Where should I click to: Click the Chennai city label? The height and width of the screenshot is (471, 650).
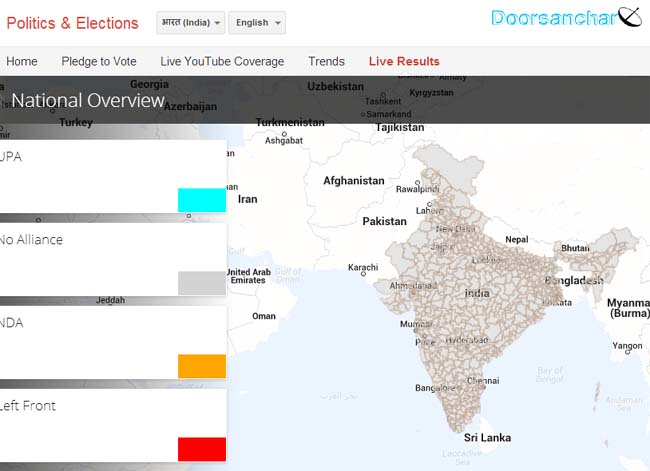click(483, 381)
